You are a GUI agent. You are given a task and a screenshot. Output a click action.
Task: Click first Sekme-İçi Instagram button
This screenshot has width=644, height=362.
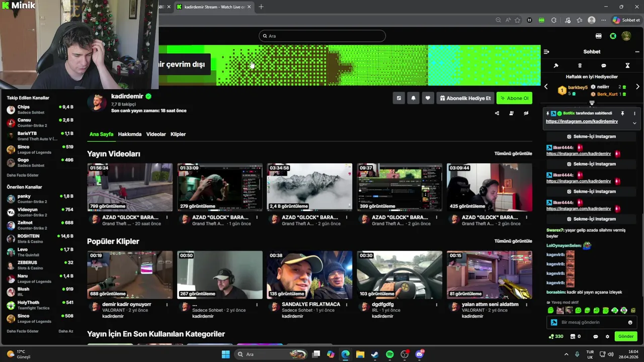pos(591,136)
